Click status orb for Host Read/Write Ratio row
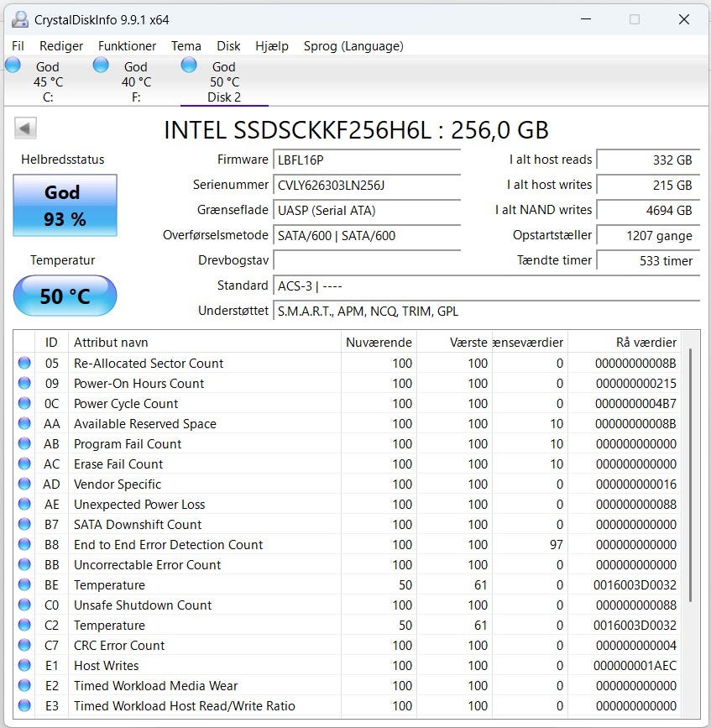711x728 pixels. (x=24, y=705)
